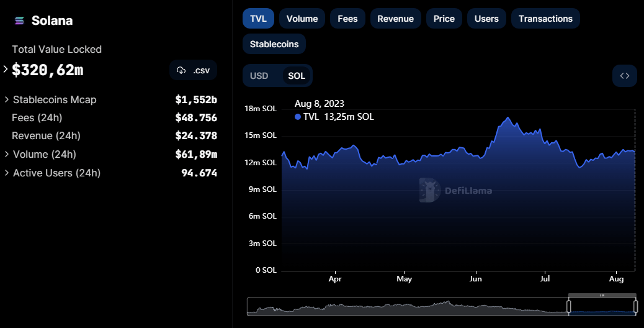The width and height of the screenshot is (644, 328).
Task: Click the TVL legend blue dot
Action: tap(298, 117)
